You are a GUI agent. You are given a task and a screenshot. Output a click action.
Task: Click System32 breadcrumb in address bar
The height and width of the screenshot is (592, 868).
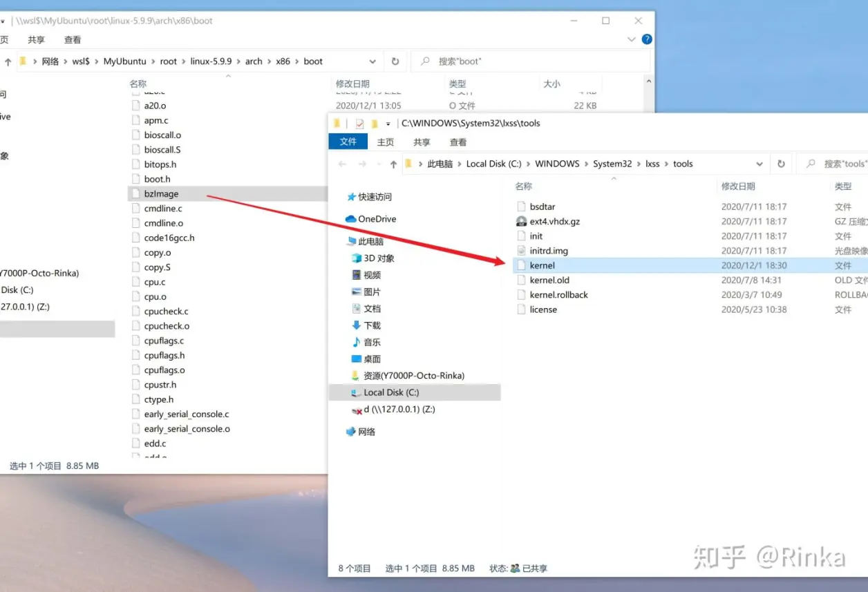(612, 164)
